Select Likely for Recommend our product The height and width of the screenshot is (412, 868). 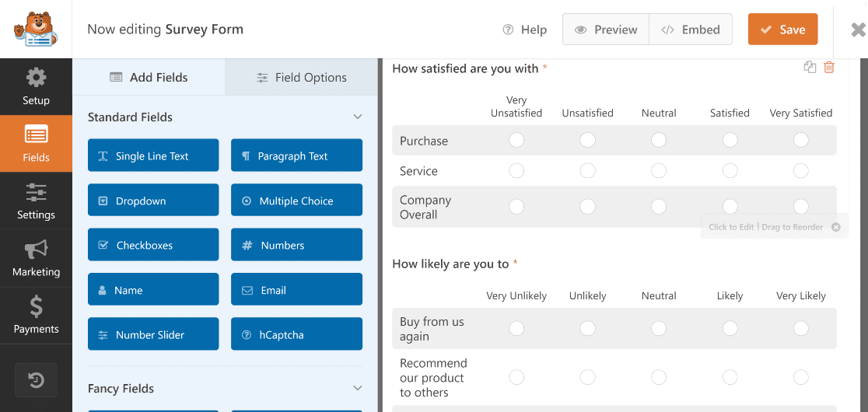click(730, 377)
